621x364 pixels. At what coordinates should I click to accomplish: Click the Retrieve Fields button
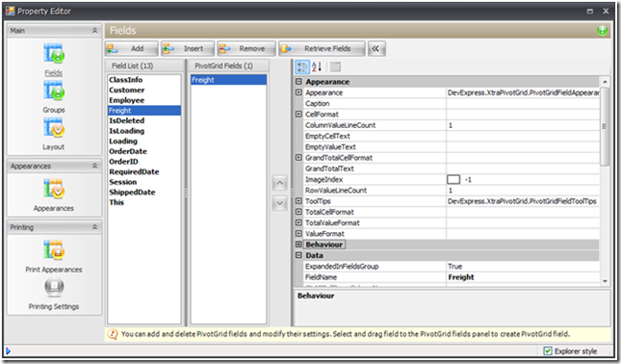pos(322,49)
